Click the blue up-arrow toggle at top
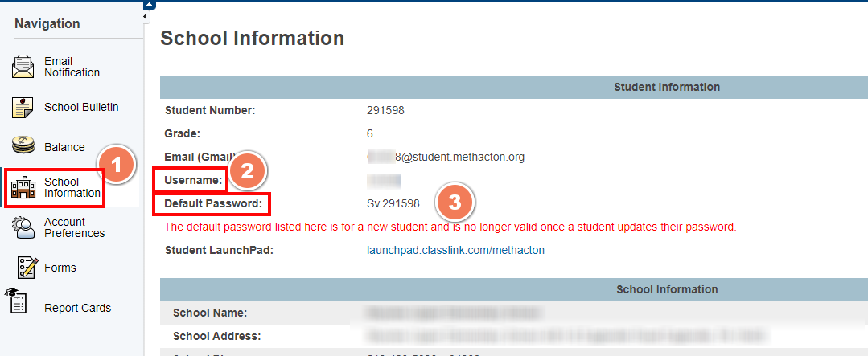Screen dimensions: 868x356 tap(149, 5)
